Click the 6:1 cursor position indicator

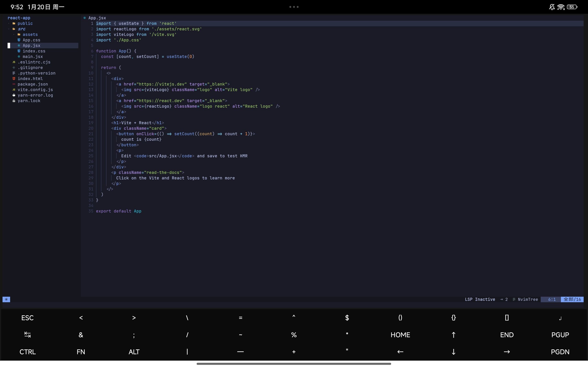(552, 299)
